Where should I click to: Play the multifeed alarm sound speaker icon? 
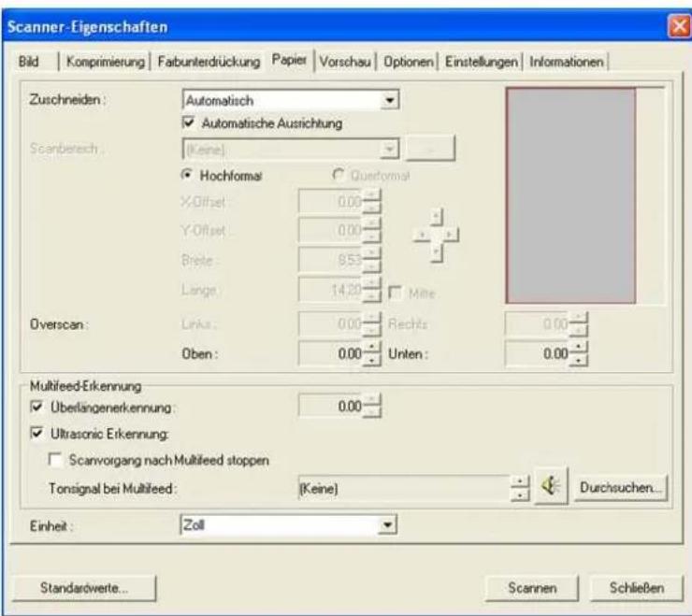[x=551, y=487]
